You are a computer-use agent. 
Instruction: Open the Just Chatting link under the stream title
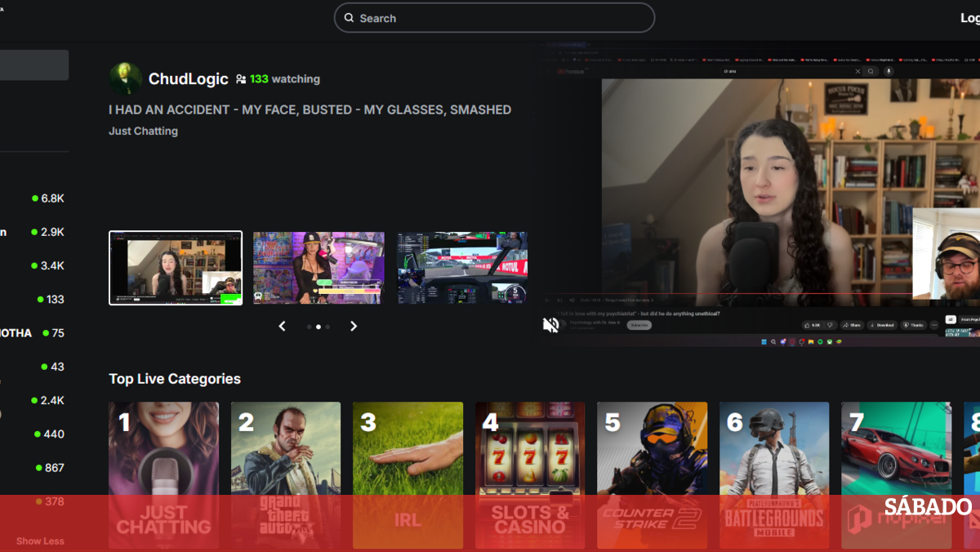tap(143, 131)
